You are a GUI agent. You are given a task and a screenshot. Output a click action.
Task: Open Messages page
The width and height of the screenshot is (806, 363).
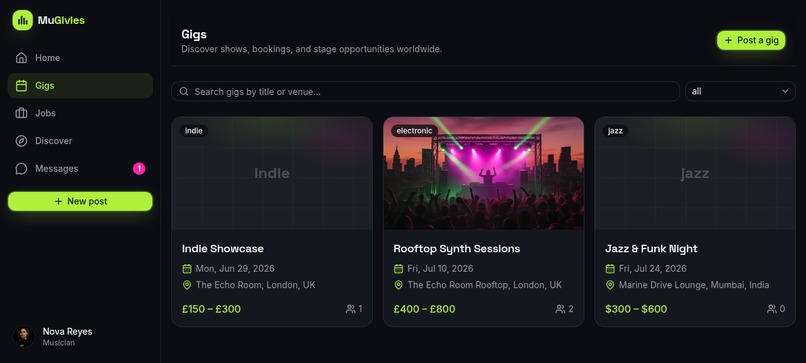click(x=80, y=169)
